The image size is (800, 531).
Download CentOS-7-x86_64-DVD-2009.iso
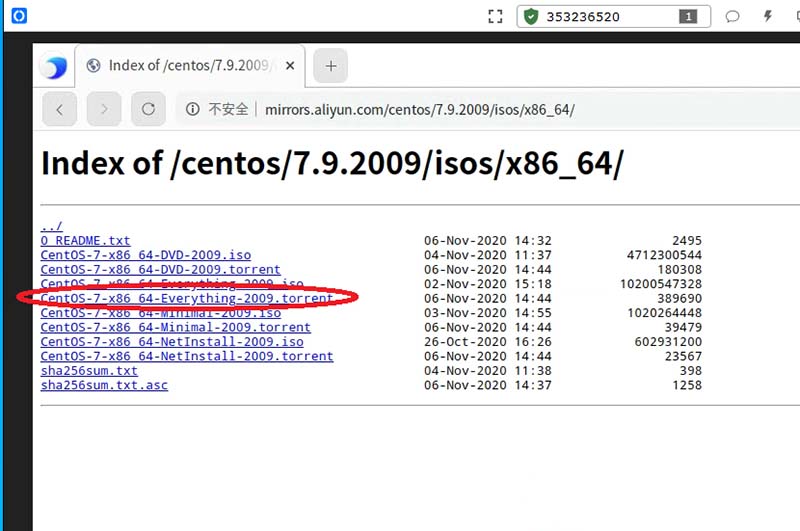pyautogui.click(x=146, y=255)
